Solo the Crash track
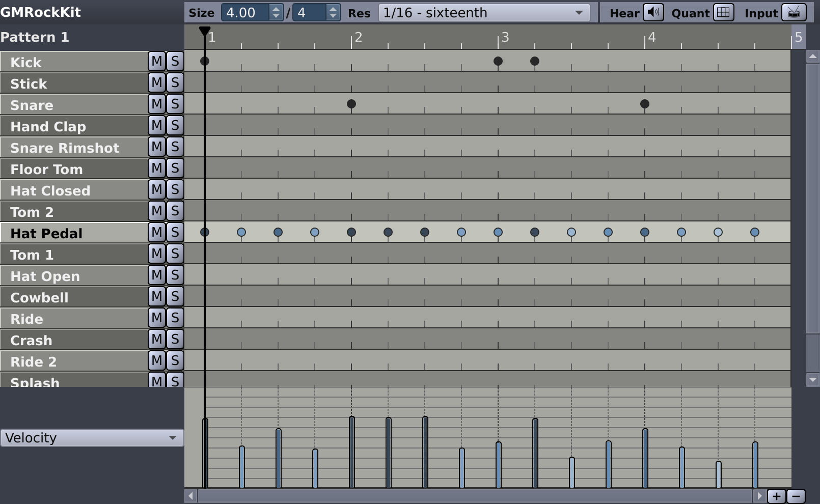The height and width of the screenshot is (504, 820). (x=175, y=339)
